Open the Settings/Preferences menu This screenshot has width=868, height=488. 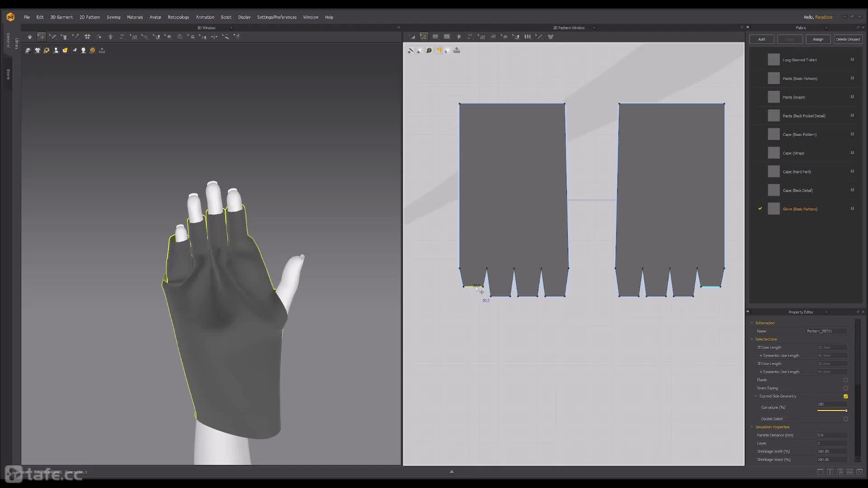coord(277,17)
